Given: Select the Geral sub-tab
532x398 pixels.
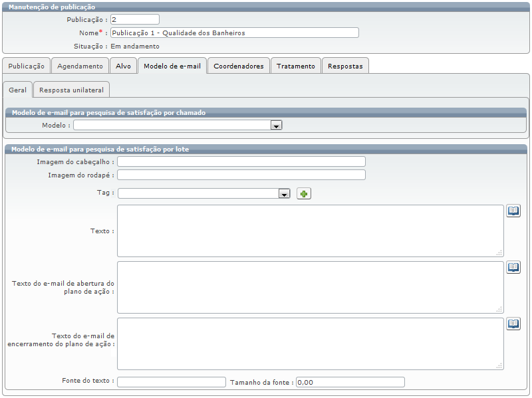Looking at the screenshot, I should pos(18,90).
